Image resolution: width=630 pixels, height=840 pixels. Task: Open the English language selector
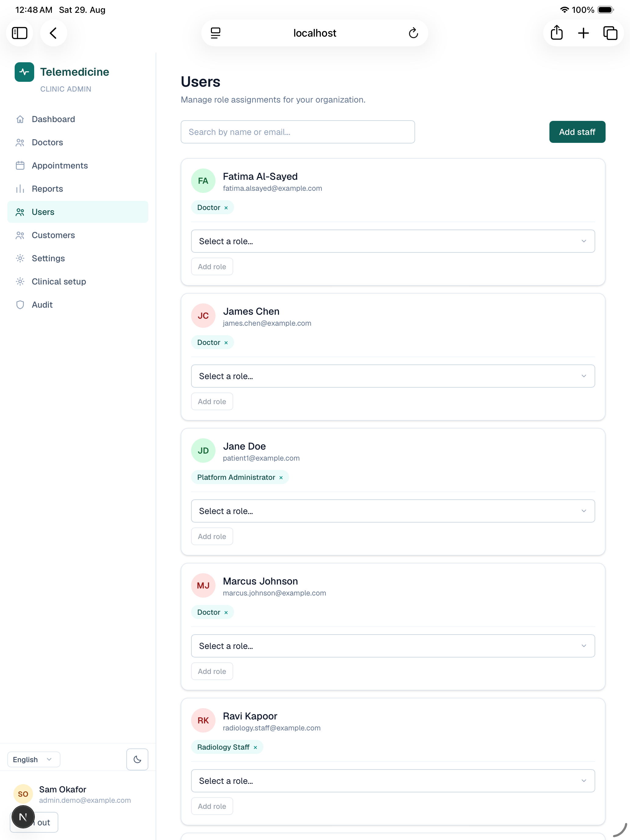pyautogui.click(x=34, y=759)
